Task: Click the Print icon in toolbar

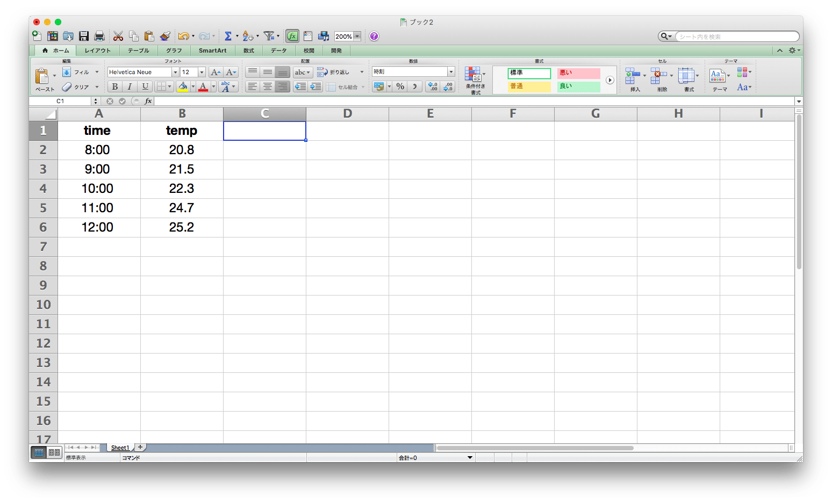Action: coord(99,36)
